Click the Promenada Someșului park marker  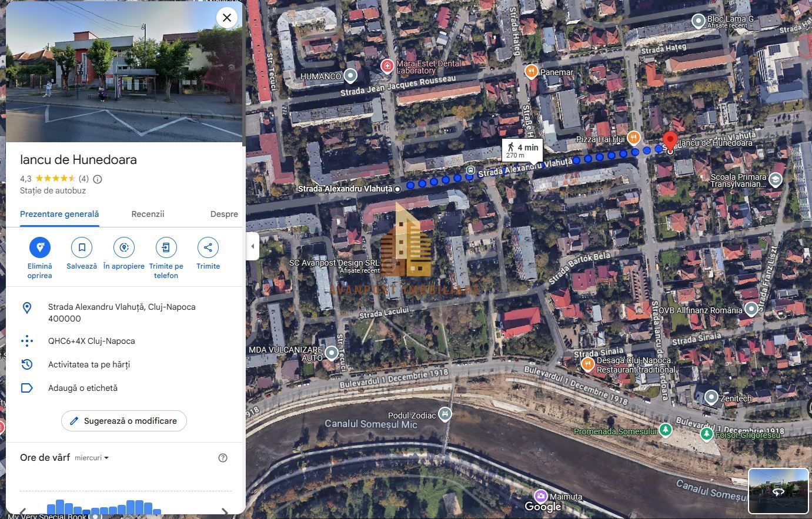coord(665,430)
